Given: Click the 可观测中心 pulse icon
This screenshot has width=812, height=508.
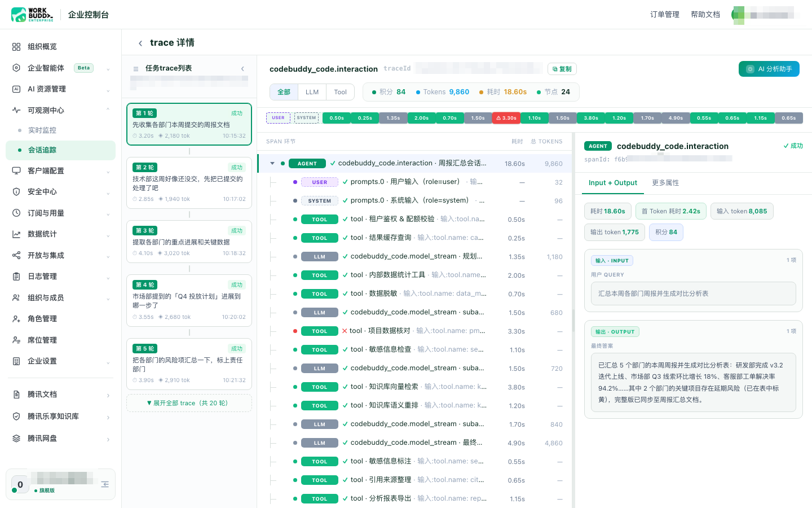Looking at the screenshot, I should coord(16,110).
